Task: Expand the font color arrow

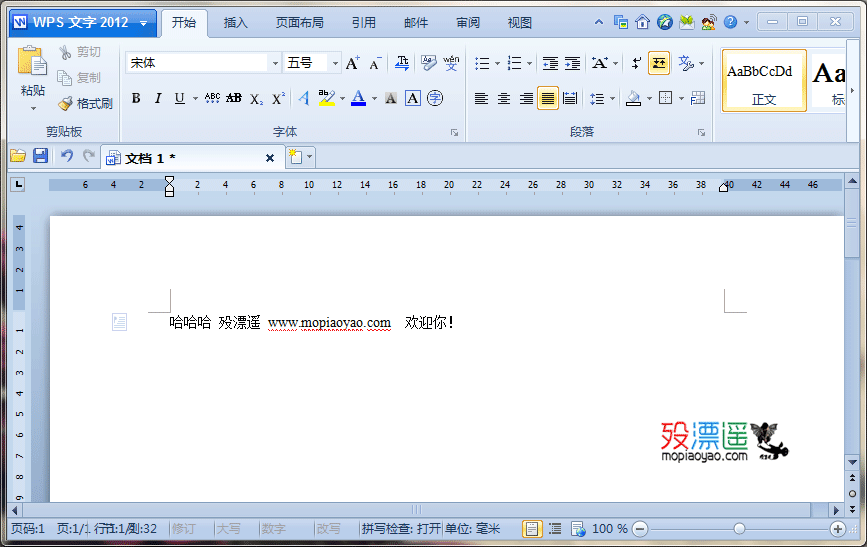Action: coord(374,98)
